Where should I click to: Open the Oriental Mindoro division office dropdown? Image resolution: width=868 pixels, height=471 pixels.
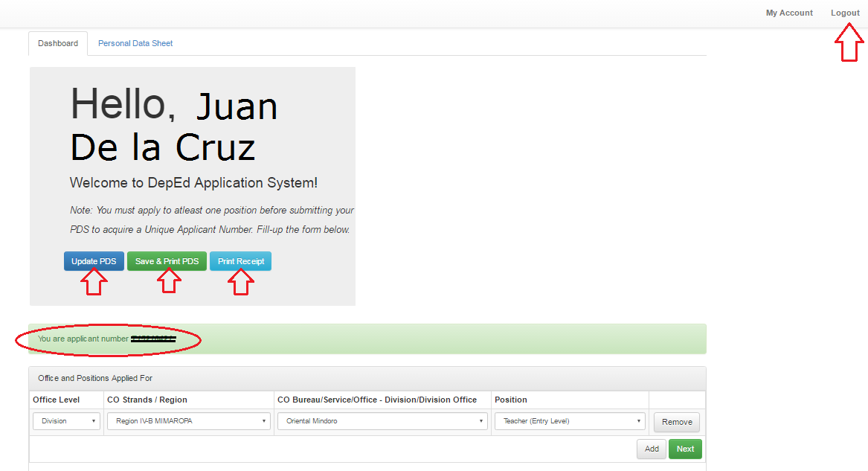pyautogui.click(x=382, y=420)
